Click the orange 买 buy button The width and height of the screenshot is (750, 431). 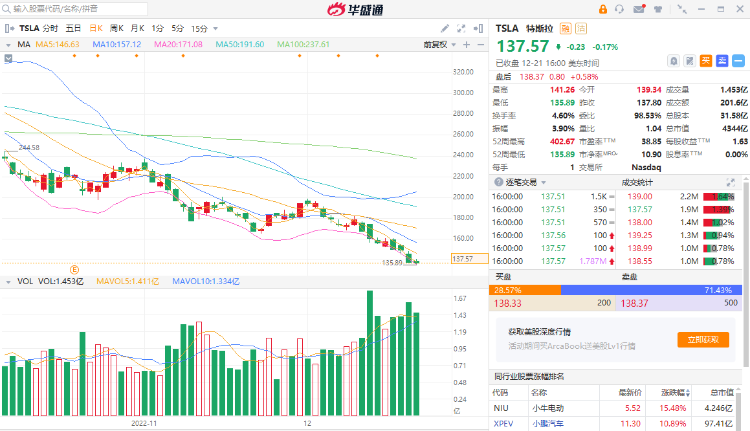[706, 61]
